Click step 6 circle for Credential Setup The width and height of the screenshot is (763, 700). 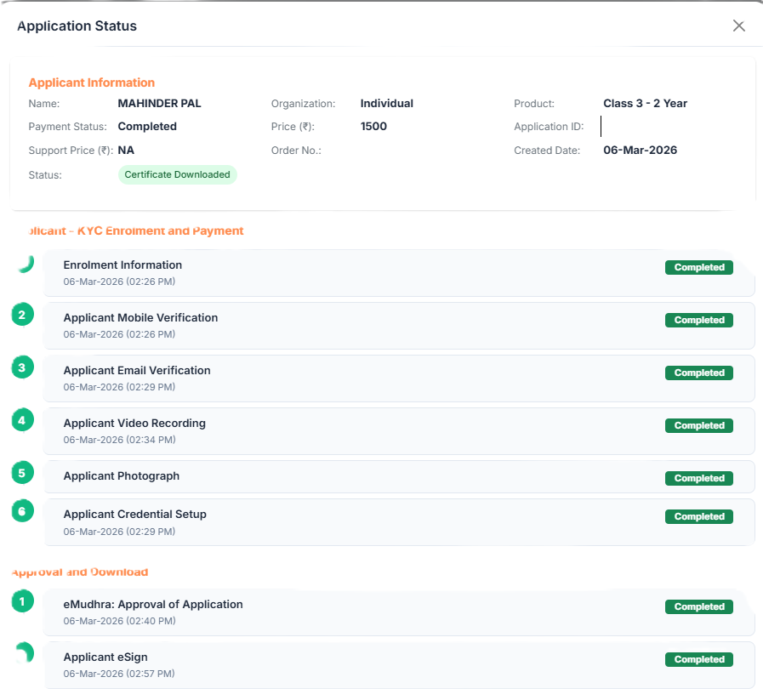(23, 511)
